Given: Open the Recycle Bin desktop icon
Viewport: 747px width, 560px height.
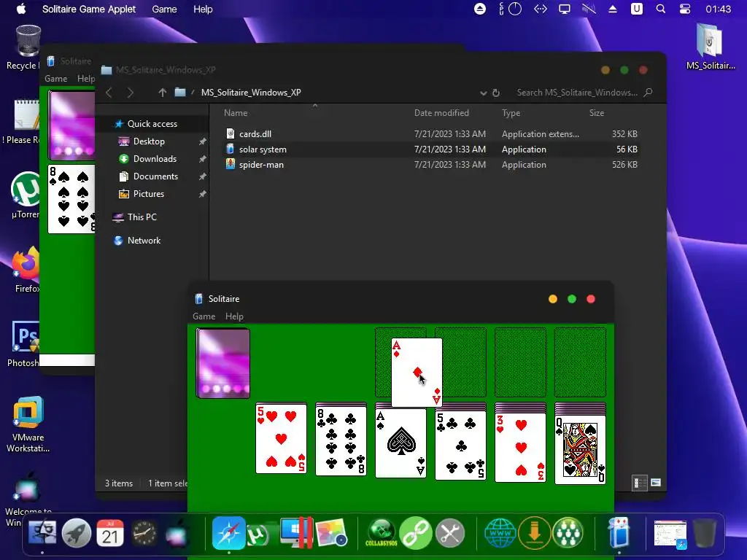Looking at the screenshot, I should coord(26,47).
